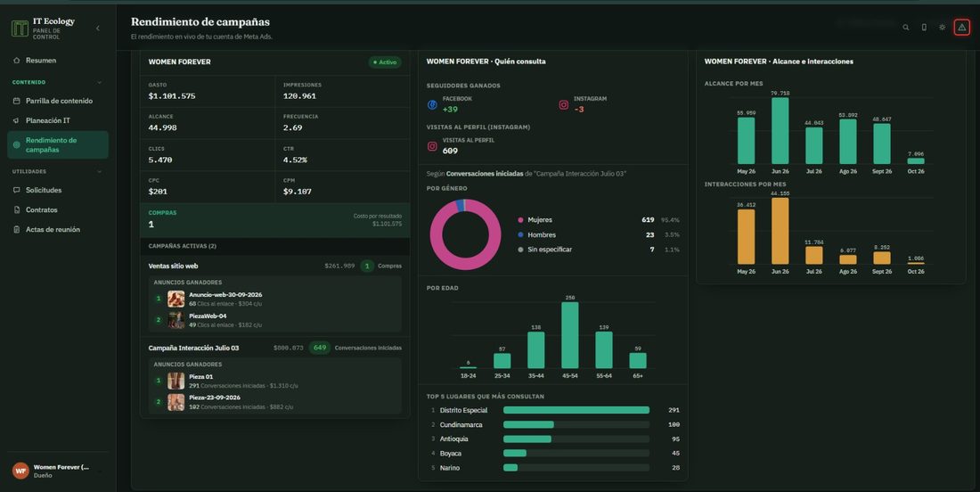980x492 pixels.
Task: Click the green 1 Compras badge
Action: point(367,266)
